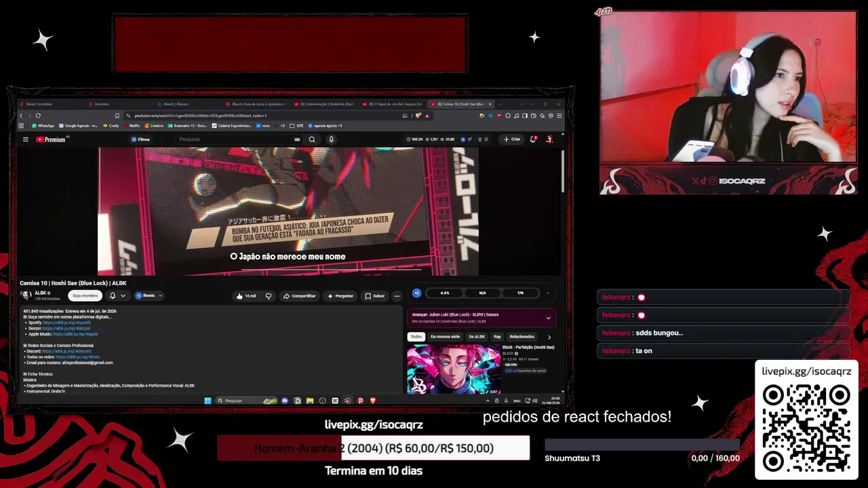Click the YouTube search input field
The image size is (868, 488).
coord(235,140)
